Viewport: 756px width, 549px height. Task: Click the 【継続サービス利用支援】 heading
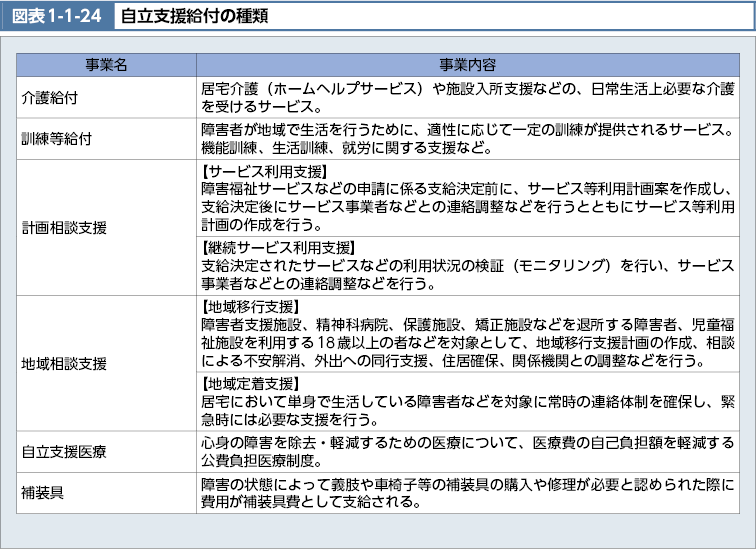click(x=272, y=246)
